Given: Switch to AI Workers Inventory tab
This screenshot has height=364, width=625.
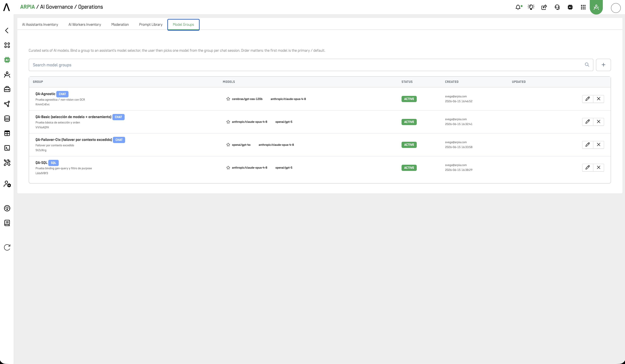Looking at the screenshot, I should (85, 25).
